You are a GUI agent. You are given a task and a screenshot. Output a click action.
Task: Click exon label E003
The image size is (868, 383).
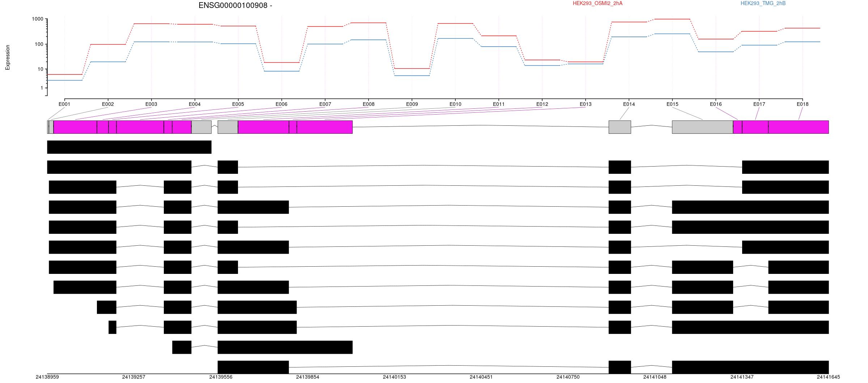tap(151, 104)
